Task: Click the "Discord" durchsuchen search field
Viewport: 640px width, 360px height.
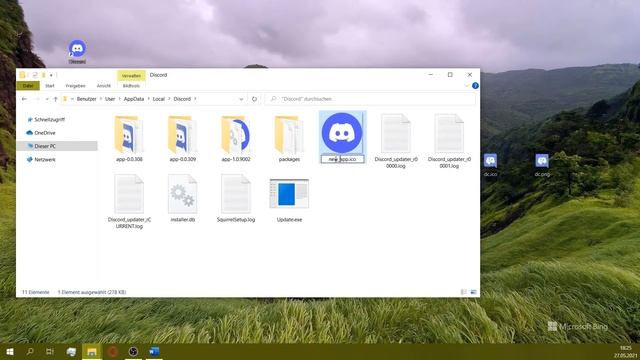Action: (x=370, y=99)
